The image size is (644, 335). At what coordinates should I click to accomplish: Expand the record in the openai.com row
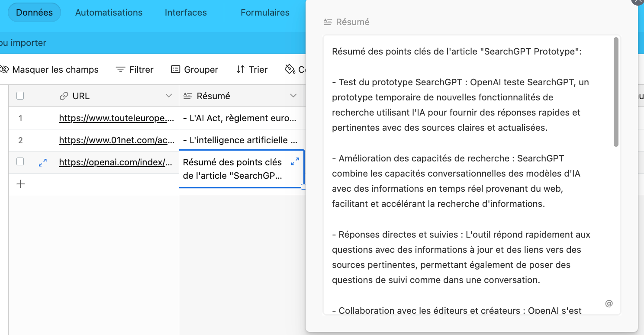(42, 162)
